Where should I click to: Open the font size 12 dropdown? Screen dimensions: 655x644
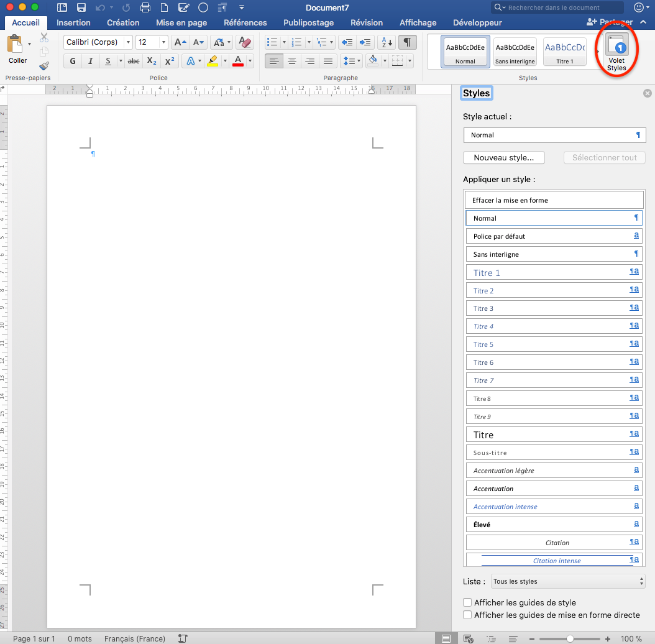[163, 42]
